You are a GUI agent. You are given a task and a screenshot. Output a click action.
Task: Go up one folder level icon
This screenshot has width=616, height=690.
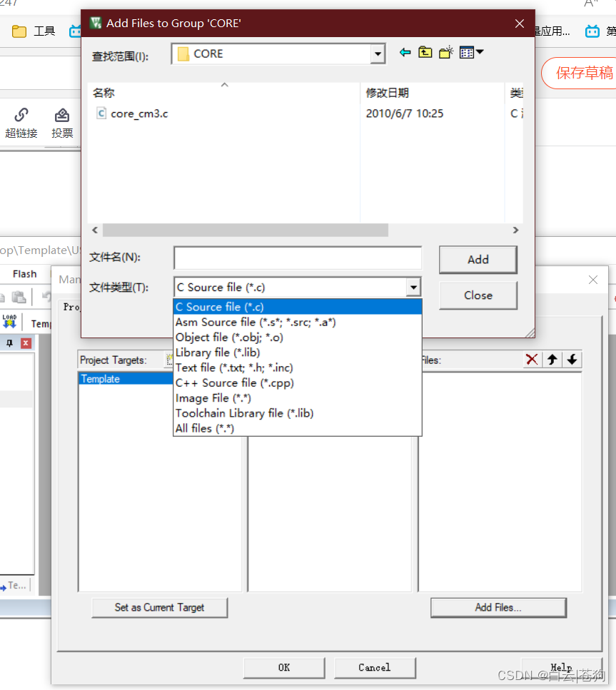[x=425, y=53]
